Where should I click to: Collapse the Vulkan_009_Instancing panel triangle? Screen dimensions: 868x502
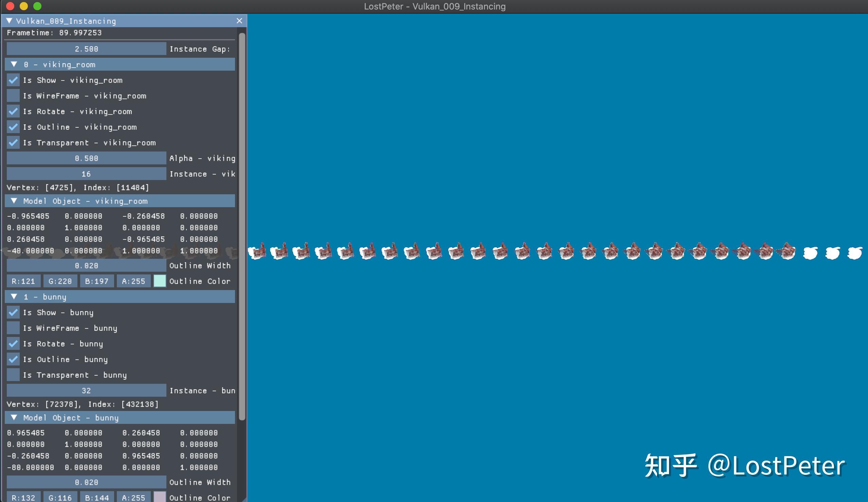(x=10, y=21)
